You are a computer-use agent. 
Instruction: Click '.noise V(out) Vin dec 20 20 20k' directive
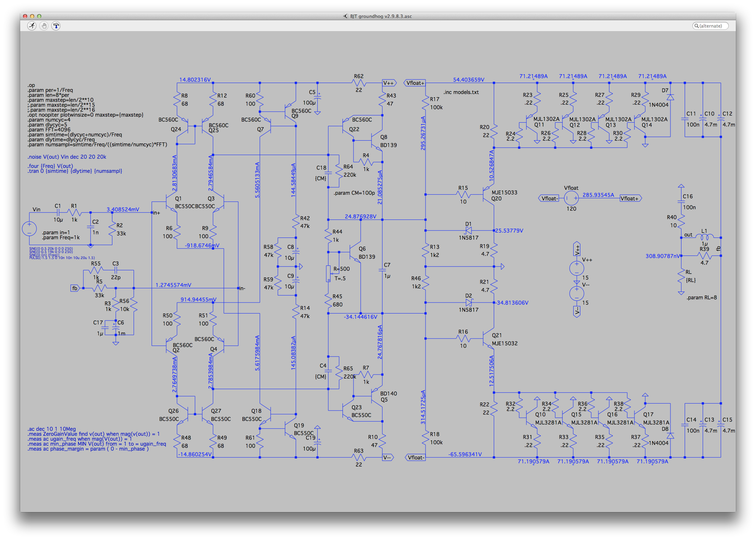tap(67, 157)
